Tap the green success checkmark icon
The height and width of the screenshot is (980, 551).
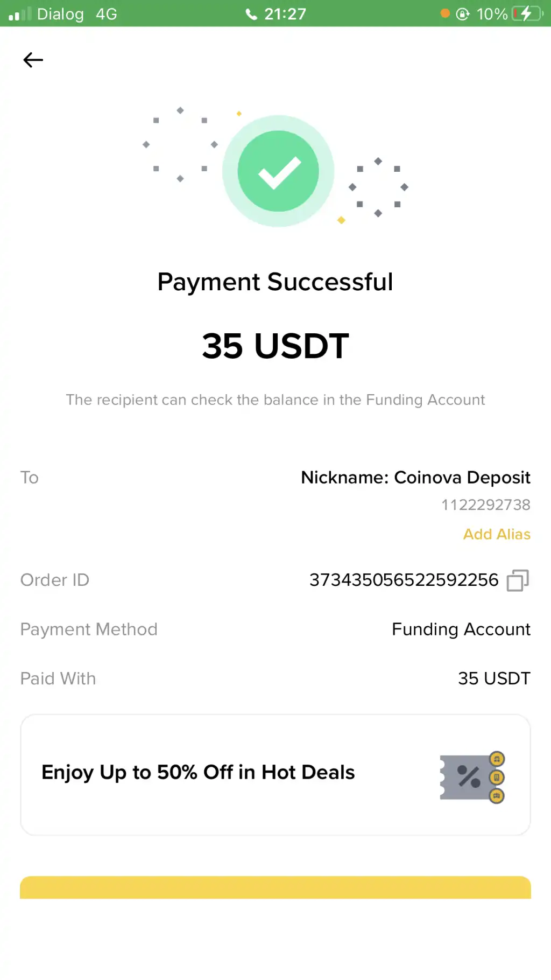[x=278, y=171]
